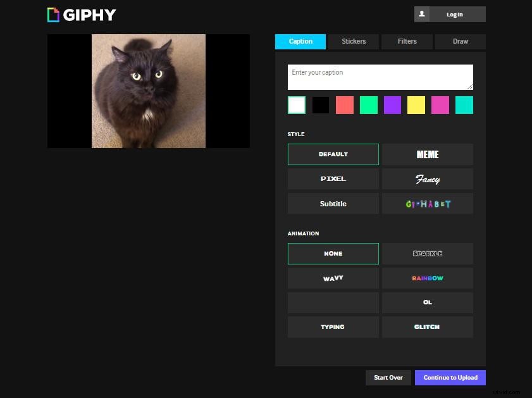The width and height of the screenshot is (532, 398).
Task: Select the RAINBOW animation
Action: 428,278
